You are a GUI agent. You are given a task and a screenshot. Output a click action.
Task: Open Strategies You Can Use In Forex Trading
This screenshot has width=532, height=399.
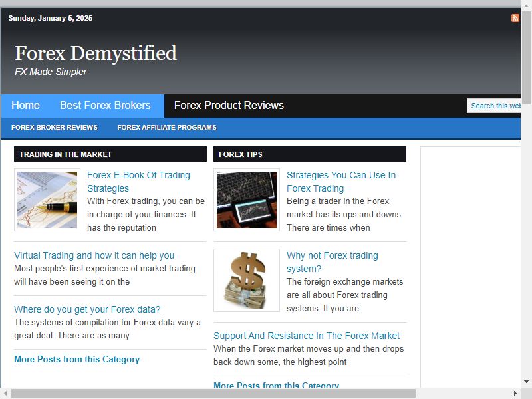[x=341, y=182]
